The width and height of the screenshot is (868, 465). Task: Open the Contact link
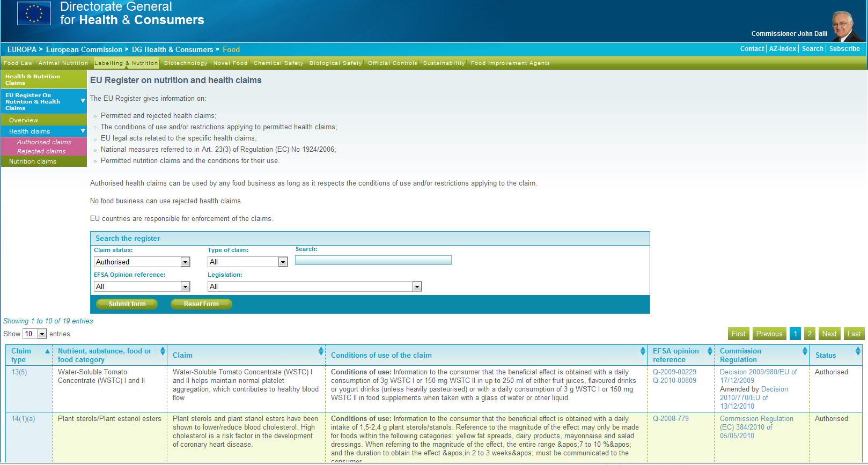pos(752,49)
